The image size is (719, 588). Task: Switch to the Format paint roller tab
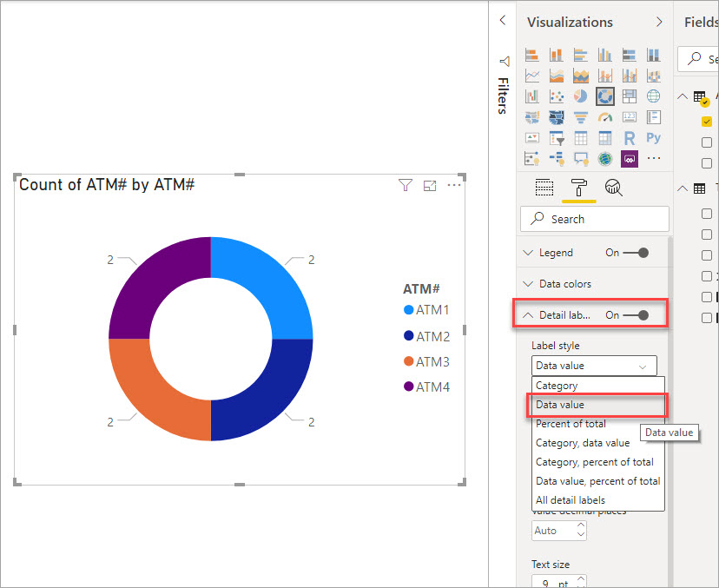click(x=578, y=188)
